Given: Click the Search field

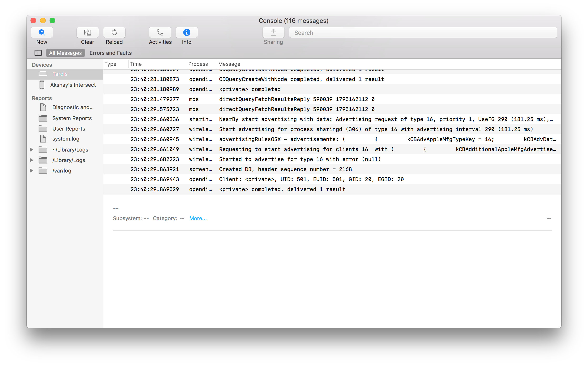Looking at the screenshot, I should [423, 32].
